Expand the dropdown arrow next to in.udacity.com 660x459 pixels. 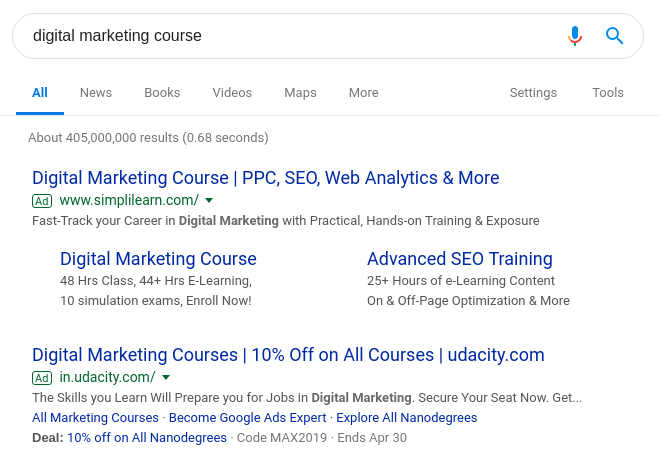166,377
